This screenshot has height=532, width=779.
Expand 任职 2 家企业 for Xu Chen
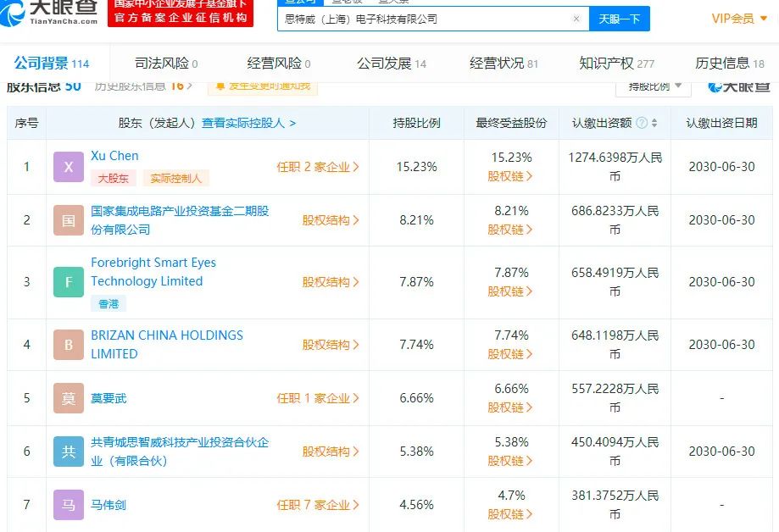[318, 167]
